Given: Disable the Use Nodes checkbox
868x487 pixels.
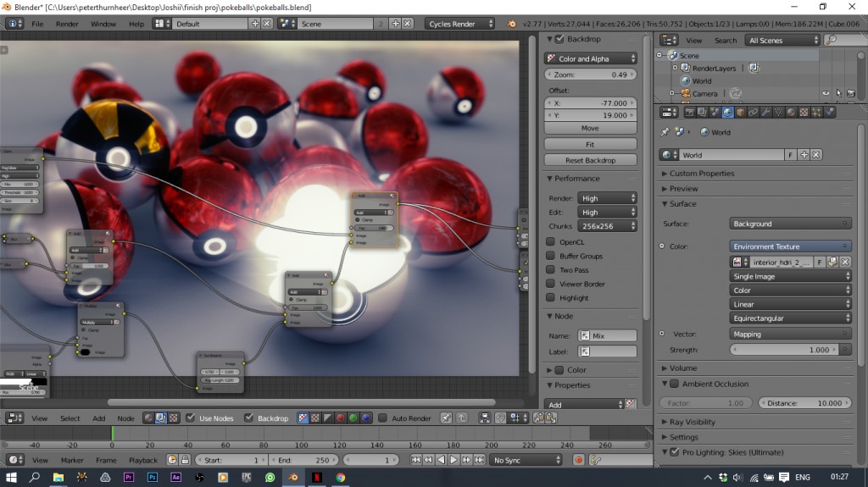Looking at the screenshot, I should pyautogui.click(x=192, y=418).
